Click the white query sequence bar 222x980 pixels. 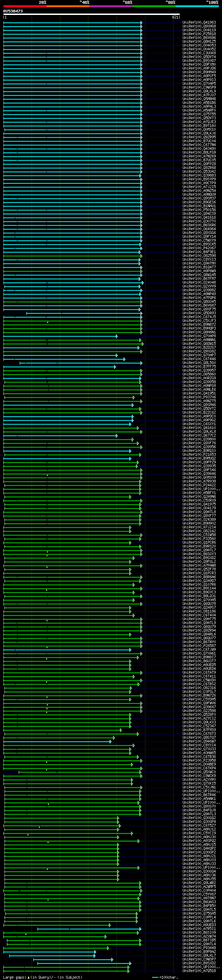pyautogui.click(x=92, y=15)
